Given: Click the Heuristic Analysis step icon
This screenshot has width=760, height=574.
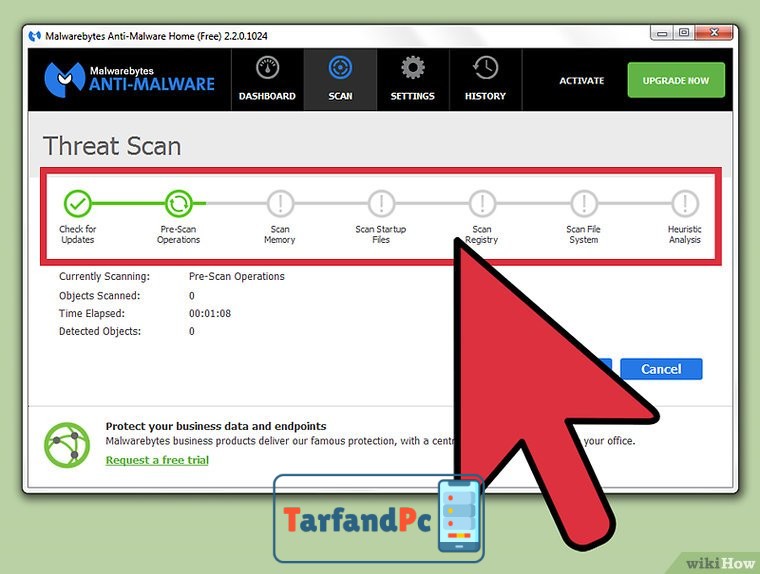Looking at the screenshot, I should 684,203.
